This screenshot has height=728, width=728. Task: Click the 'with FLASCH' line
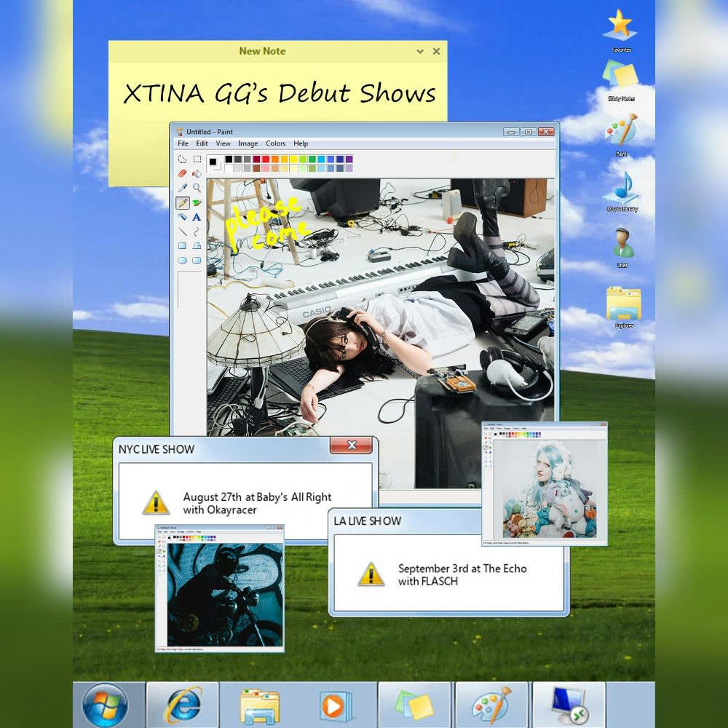[x=428, y=581]
